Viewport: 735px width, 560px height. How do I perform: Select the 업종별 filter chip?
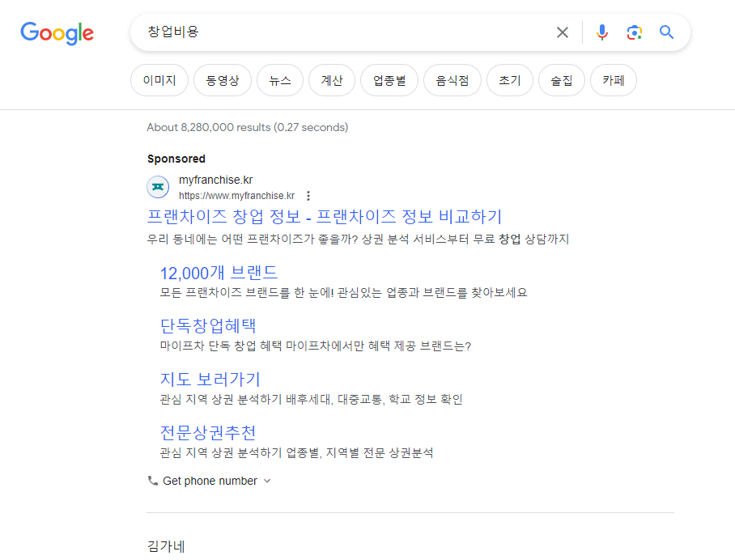[389, 80]
